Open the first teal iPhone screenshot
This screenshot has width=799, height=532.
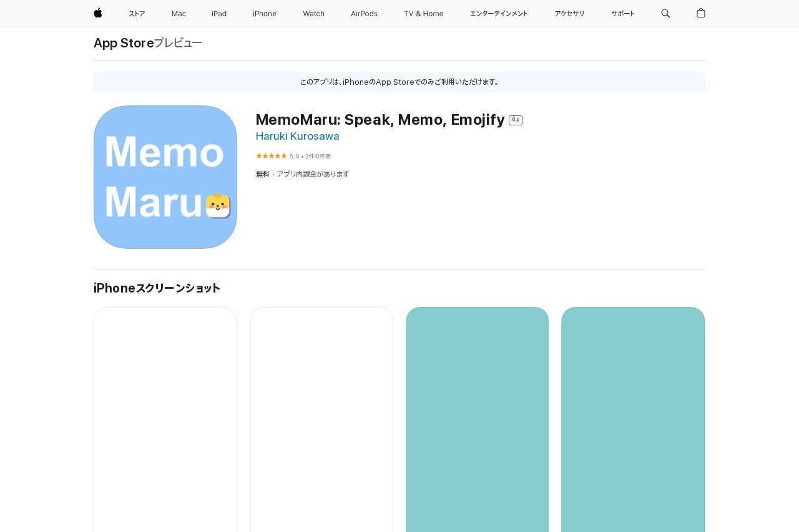pyautogui.click(x=478, y=419)
